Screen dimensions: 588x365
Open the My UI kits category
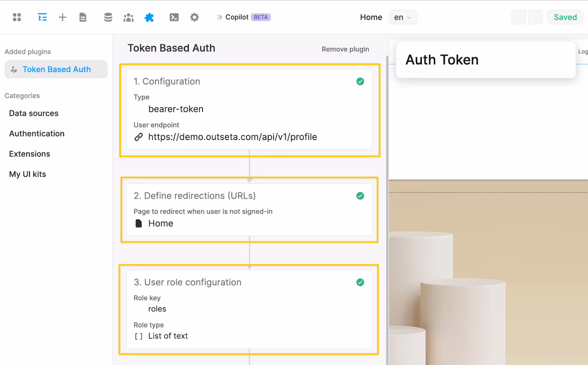28,174
